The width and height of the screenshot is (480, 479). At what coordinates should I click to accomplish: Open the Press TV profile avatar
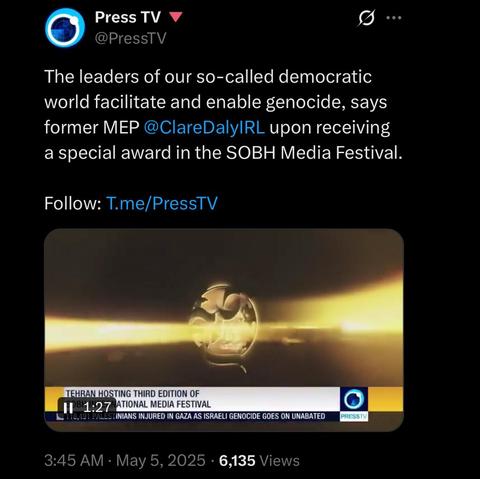pos(65,28)
